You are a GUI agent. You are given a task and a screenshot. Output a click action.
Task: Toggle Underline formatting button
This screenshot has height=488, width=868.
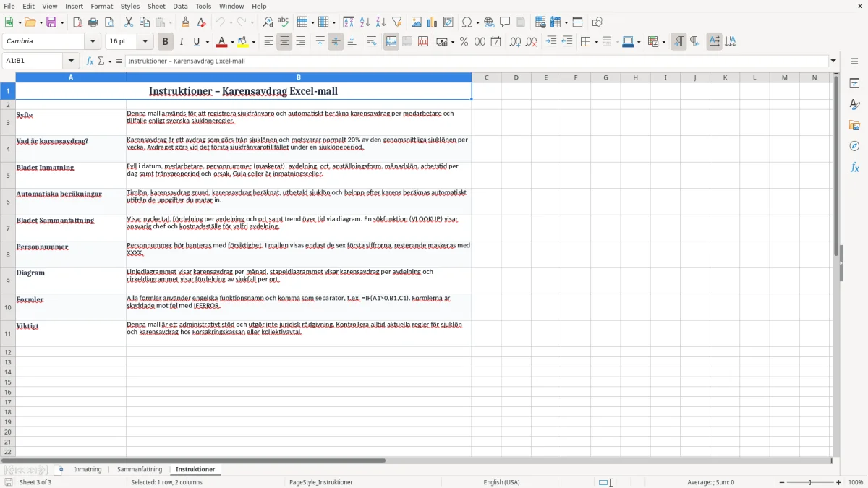tap(196, 42)
